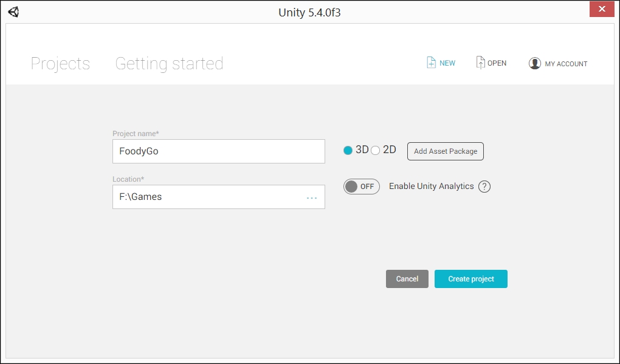
Task: Open the MY ACCOUNT menu label
Action: (x=566, y=64)
